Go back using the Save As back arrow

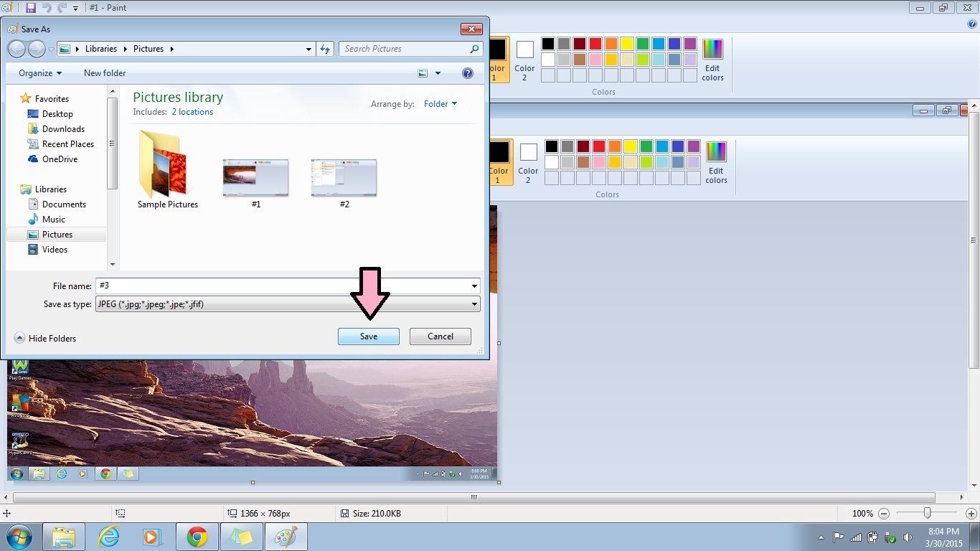point(17,49)
